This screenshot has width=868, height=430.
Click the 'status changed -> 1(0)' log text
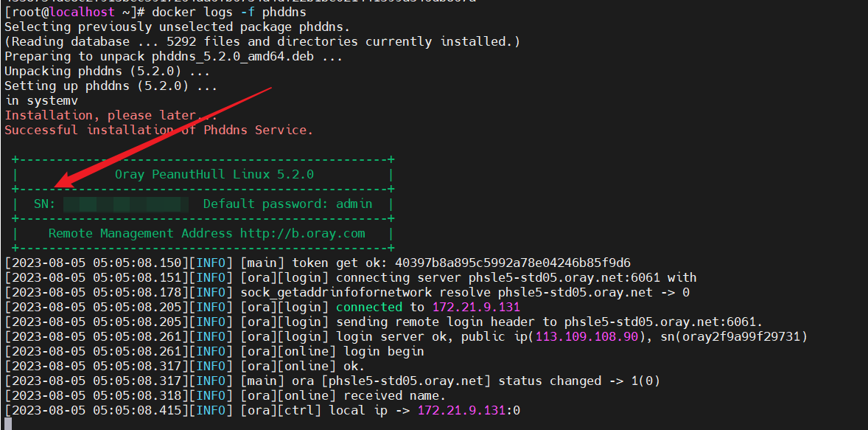pyautogui.click(x=579, y=381)
